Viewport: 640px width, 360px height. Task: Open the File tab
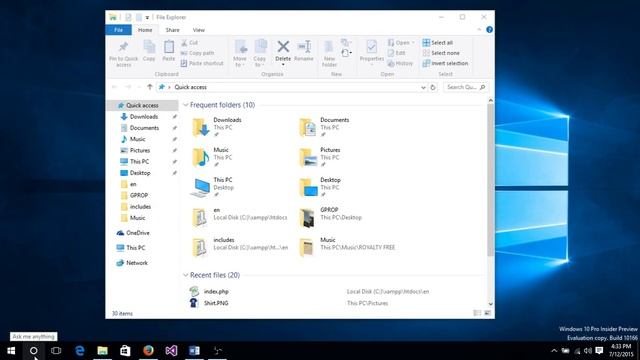pos(118,30)
